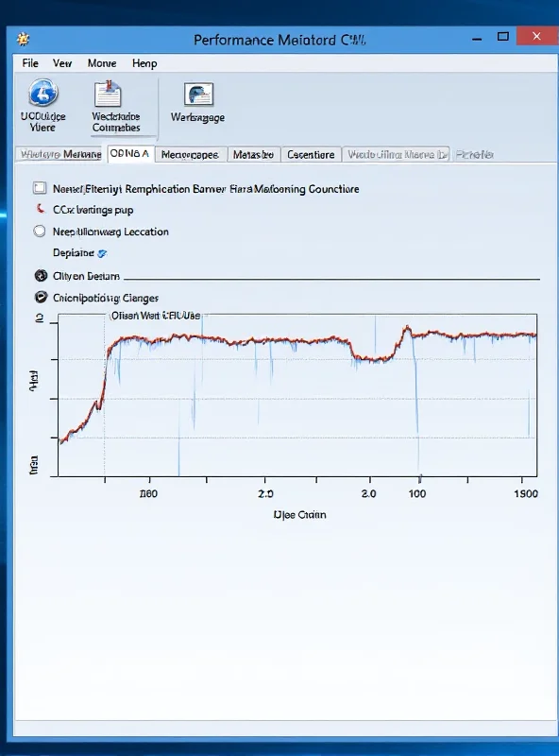Toggle the Remphication Barver checkbox

40,188
